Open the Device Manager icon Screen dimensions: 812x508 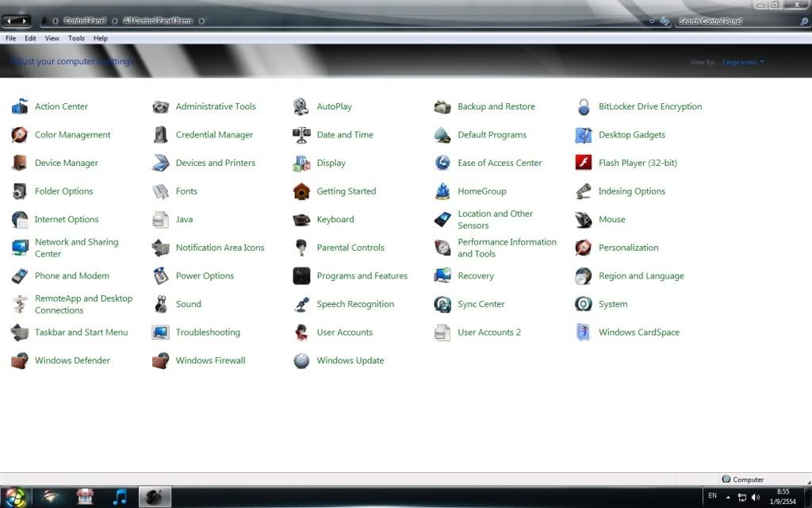coord(20,163)
